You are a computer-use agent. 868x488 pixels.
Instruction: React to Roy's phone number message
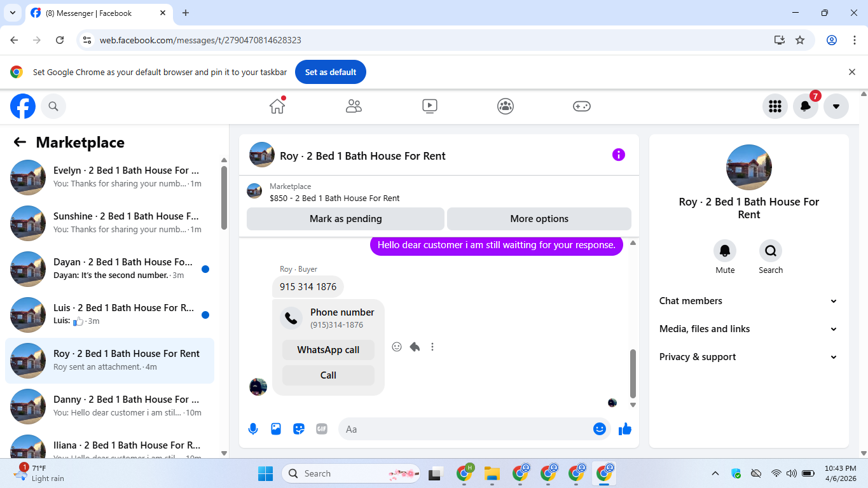[x=397, y=347]
